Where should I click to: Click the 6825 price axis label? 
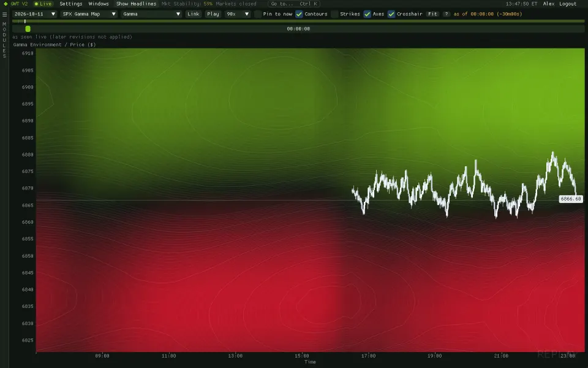coord(28,340)
